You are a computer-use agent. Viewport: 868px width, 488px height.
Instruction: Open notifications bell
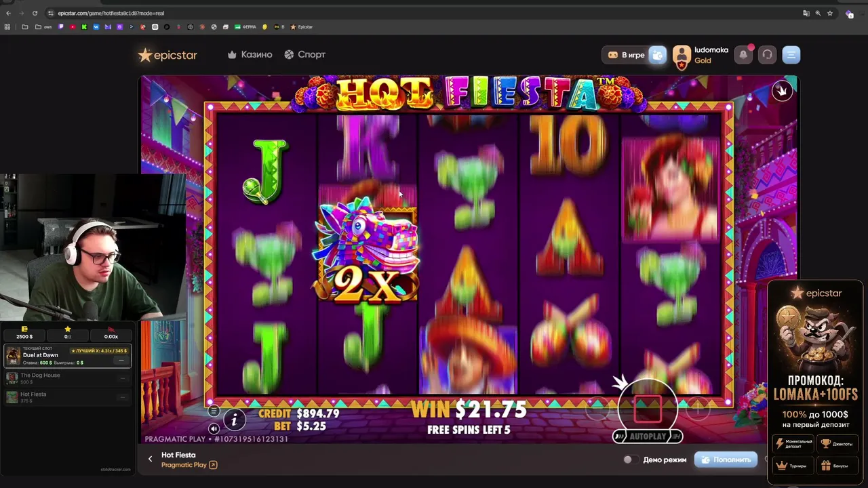(743, 55)
